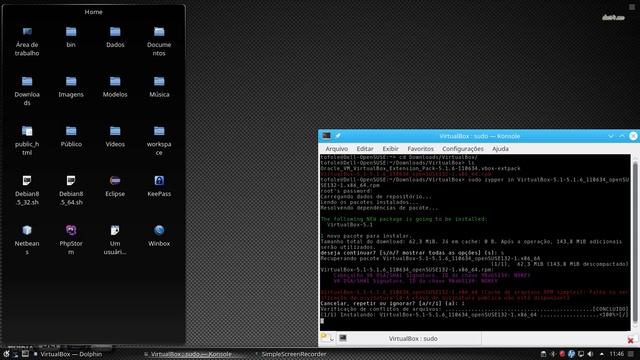Switch to VirtualBox — Dolphin taskbar entry
The height and width of the screenshot is (360, 640).
tap(68, 354)
